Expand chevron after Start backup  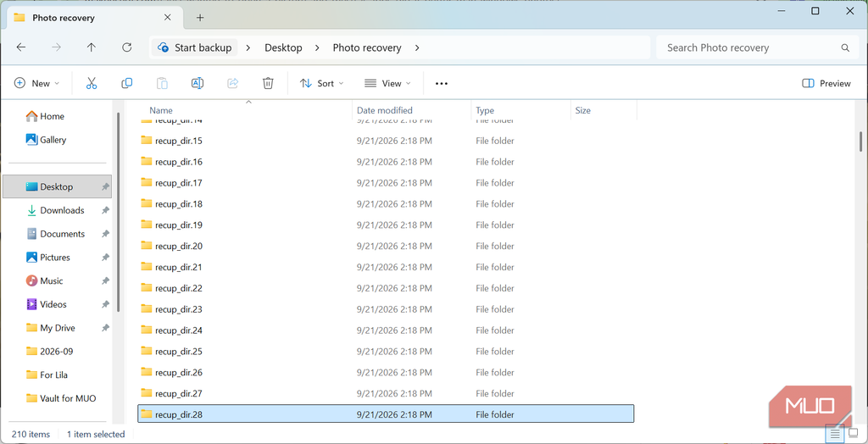point(248,47)
